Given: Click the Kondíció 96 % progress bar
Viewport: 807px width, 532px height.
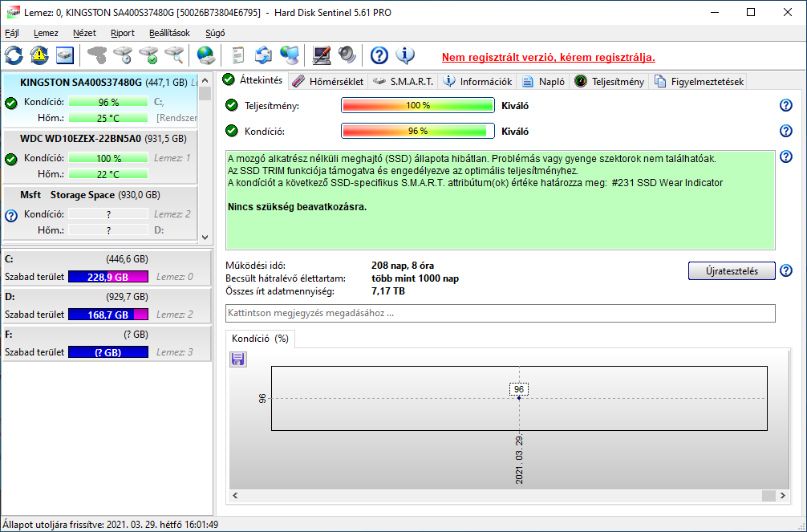Looking at the screenshot, I should 417,131.
